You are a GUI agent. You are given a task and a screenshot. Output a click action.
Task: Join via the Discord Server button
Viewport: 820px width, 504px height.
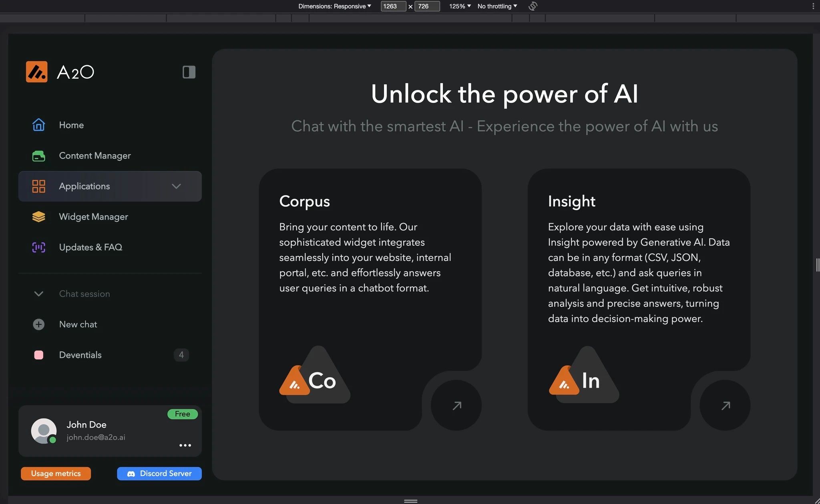pyautogui.click(x=159, y=473)
